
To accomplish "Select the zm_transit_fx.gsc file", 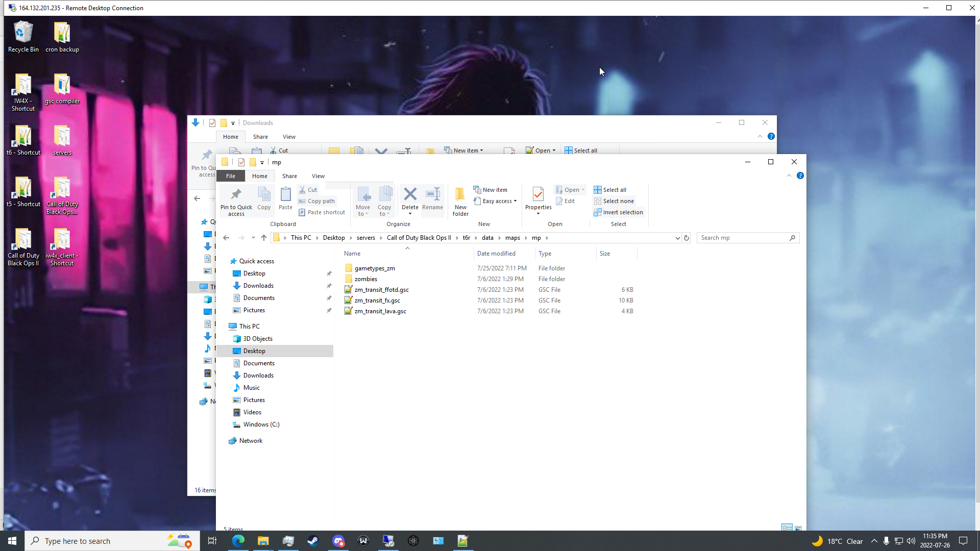I will (377, 300).
